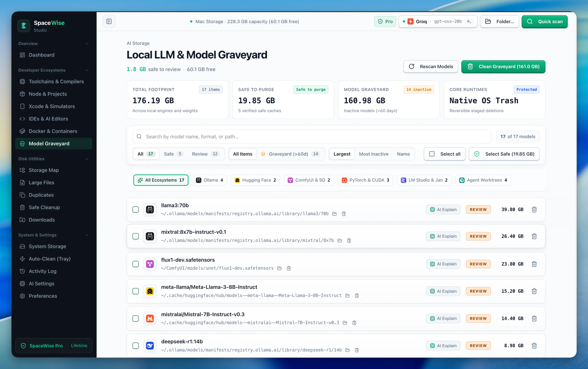
Task: Collapse System & Settings section
Action: tap(87, 235)
